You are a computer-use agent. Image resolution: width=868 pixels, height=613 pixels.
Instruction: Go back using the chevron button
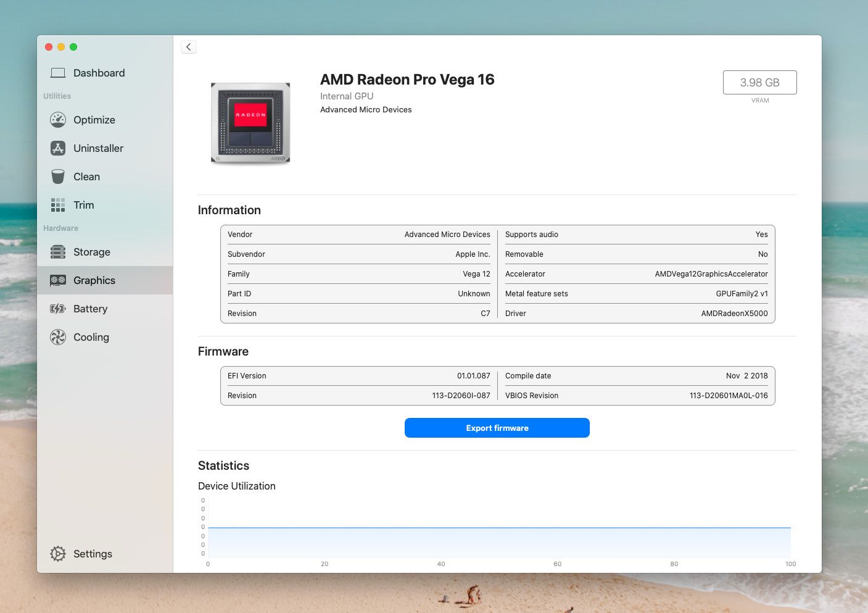pos(189,47)
